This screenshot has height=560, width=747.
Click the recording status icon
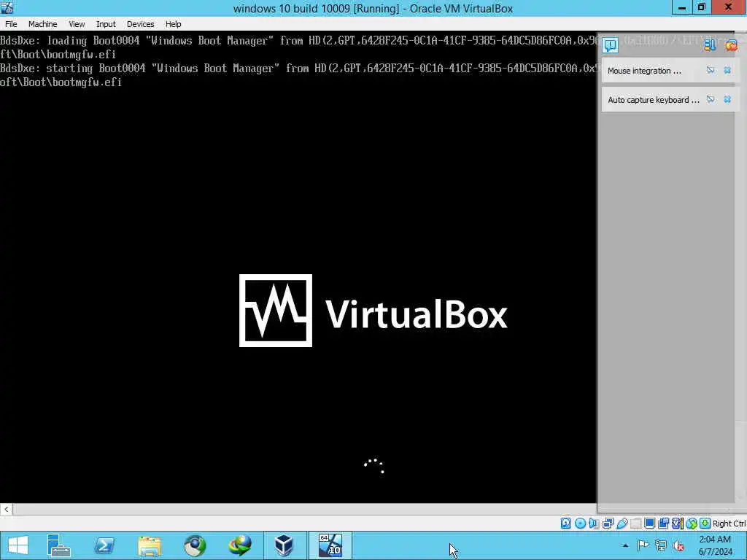click(x=663, y=524)
